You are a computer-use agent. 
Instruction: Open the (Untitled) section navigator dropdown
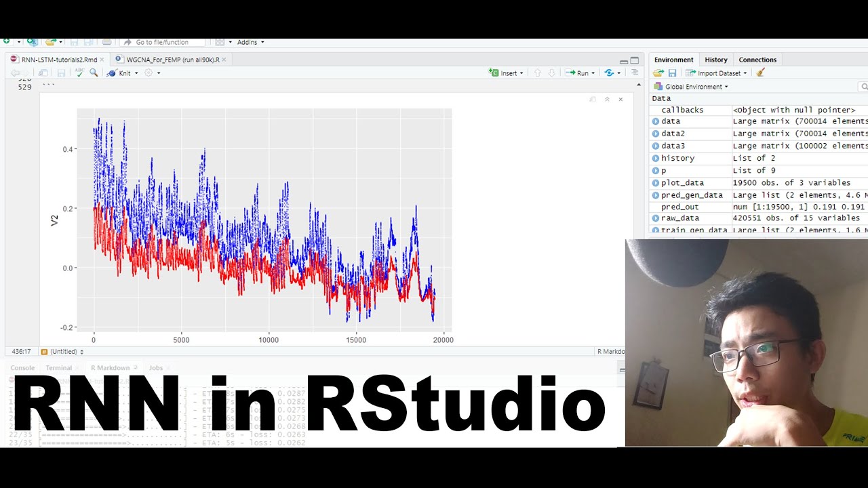pos(62,352)
